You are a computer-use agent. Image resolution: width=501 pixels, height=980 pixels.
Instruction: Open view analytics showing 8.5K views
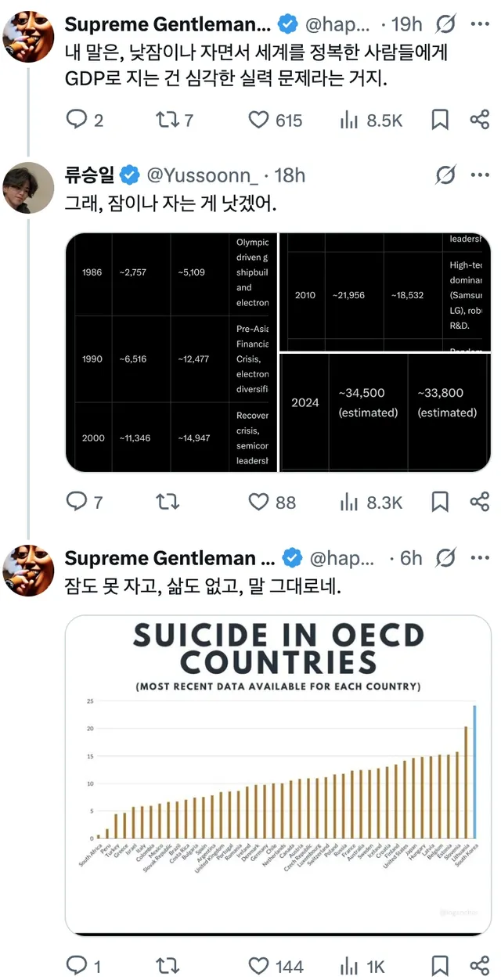(348, 120)
